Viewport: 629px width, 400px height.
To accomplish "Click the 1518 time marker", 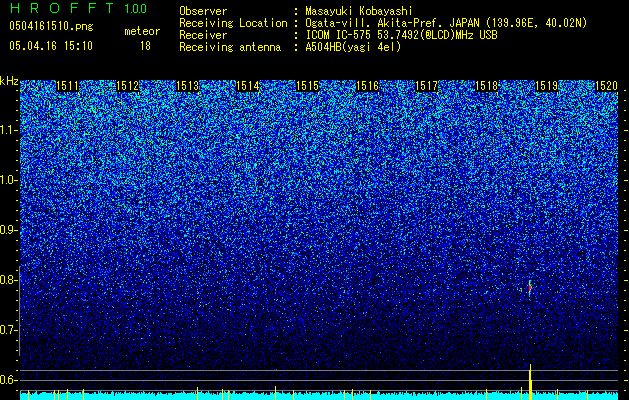I will (486, 86).
